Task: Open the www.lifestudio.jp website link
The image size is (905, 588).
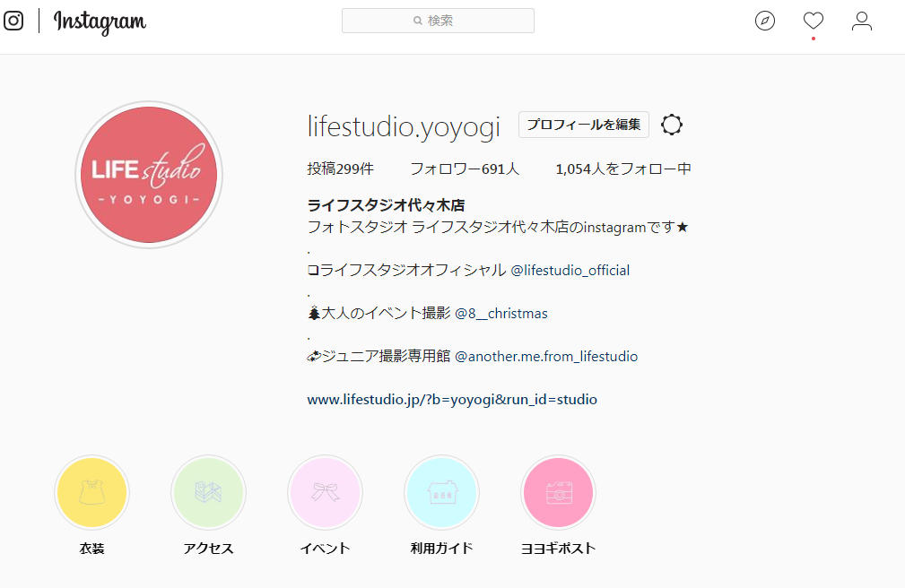Action: coord(452,399)
